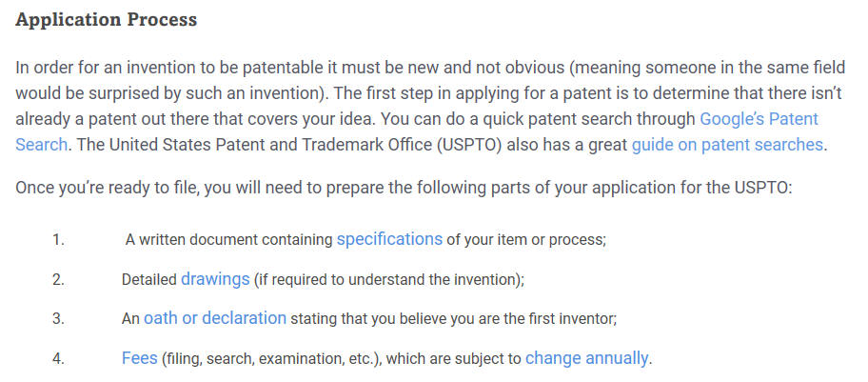Open the guide on patent searches link
This screenshot has height=382, width=868.
[727, 145]
